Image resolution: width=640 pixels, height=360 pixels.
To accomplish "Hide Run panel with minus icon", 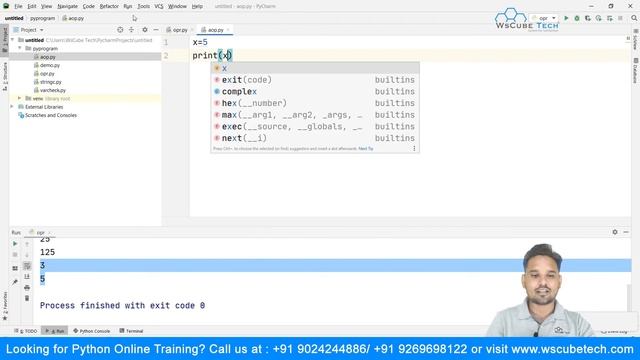I will [x=626, y=232].
